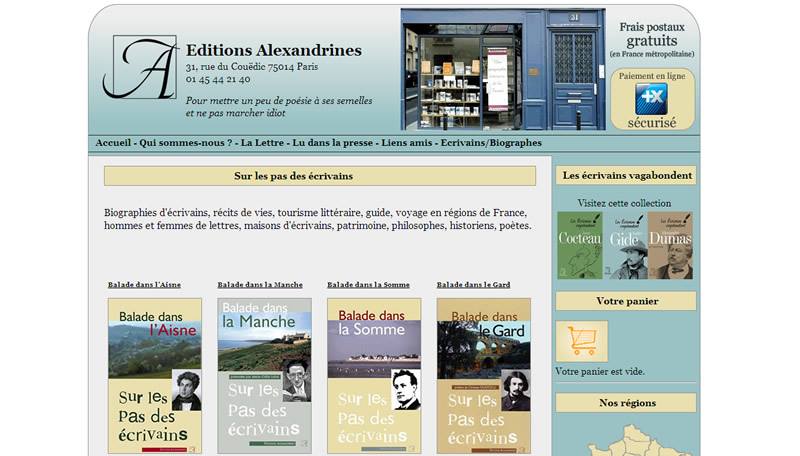Open 'Ecrivains/Biographes' menu item
This screenshot has width=800, height=456.
coord(491,143)
